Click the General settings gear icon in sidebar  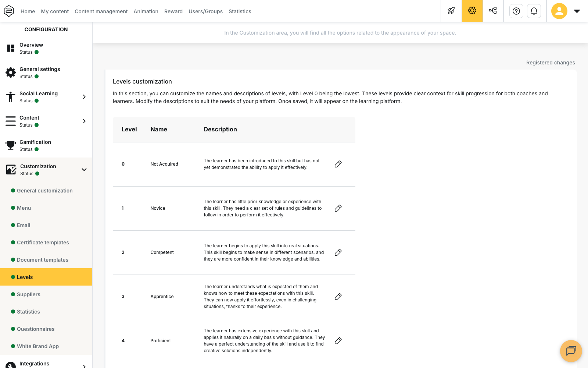11,72
